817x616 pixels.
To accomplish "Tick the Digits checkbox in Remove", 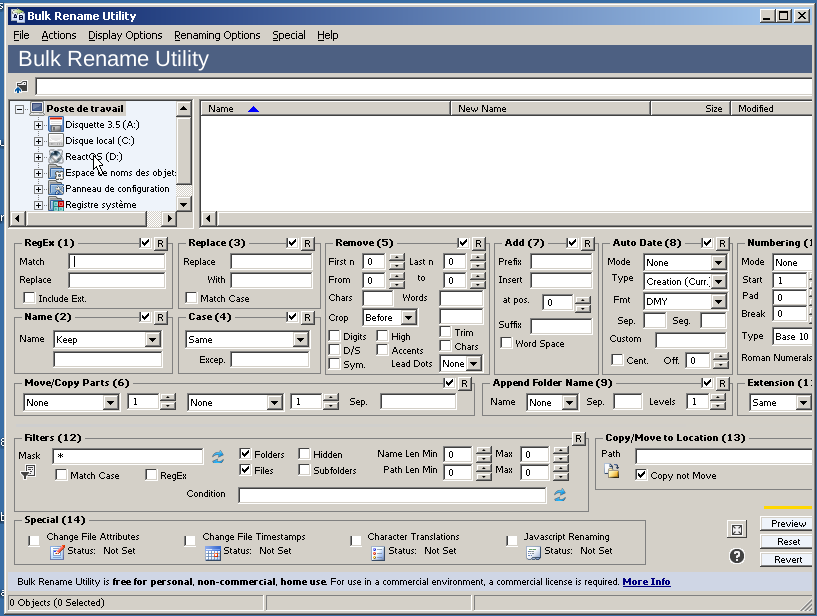I will pyautogui.click(x=335, y=336).
